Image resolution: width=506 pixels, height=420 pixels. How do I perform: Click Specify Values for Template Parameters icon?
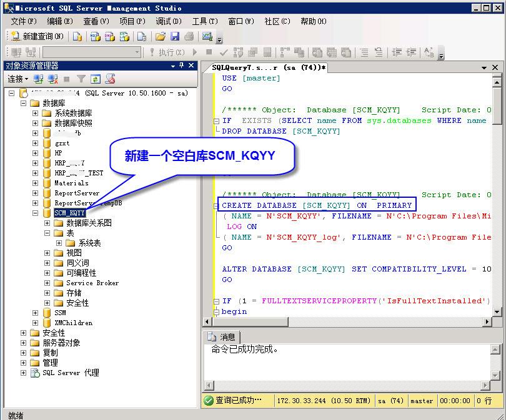click(x=429, y=52)
